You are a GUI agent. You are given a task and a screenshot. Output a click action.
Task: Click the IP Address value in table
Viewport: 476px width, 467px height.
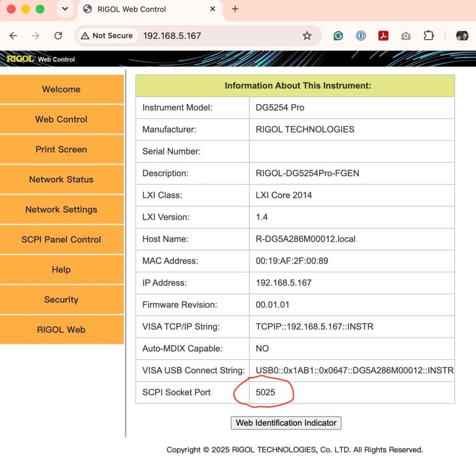click(x=284, y=283)
